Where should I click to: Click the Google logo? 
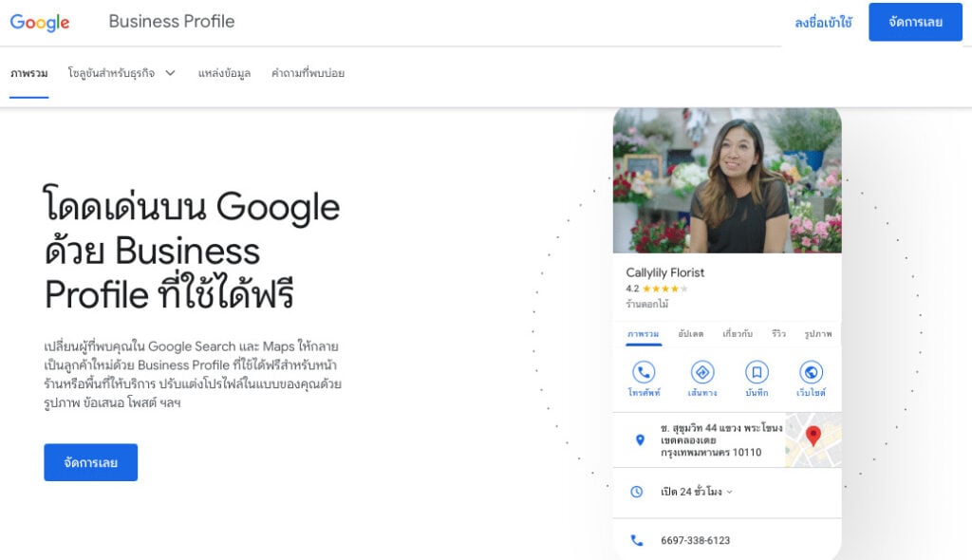[40, 23]
